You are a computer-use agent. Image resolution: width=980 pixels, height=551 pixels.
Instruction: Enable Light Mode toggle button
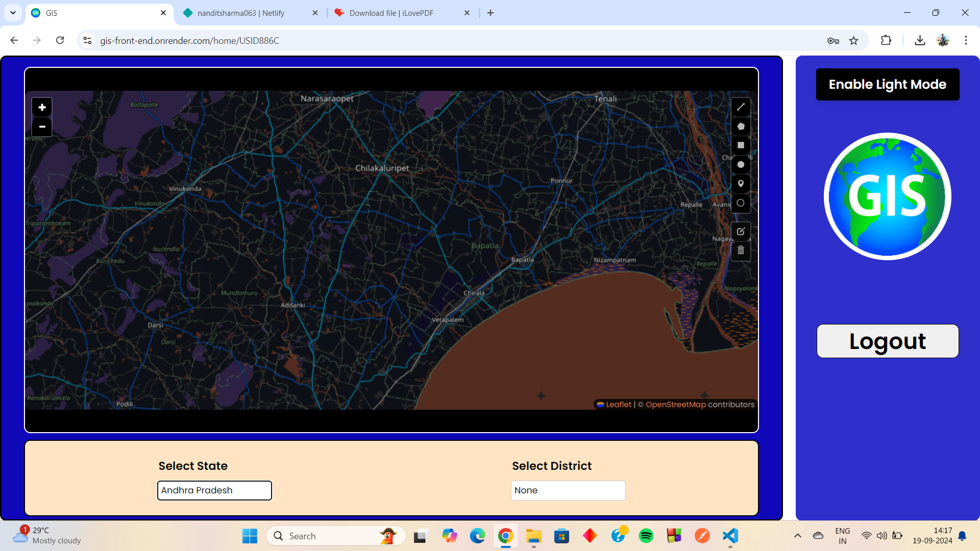887,84
